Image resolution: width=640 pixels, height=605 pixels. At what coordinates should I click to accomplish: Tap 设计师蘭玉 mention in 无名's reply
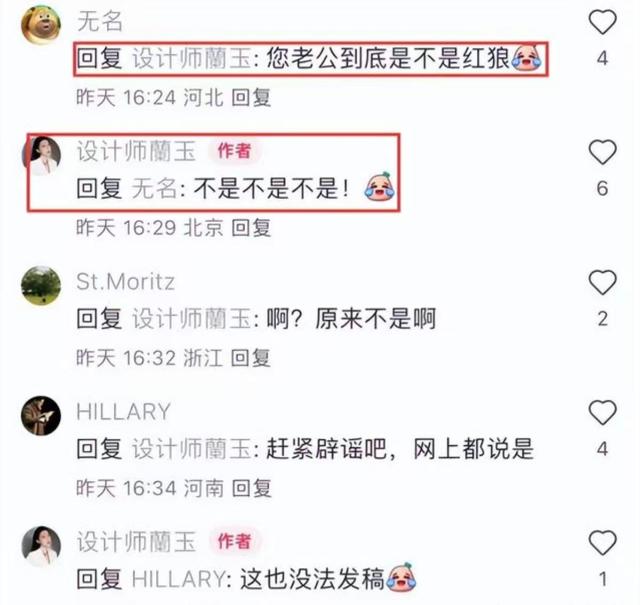tap(191, 59)
